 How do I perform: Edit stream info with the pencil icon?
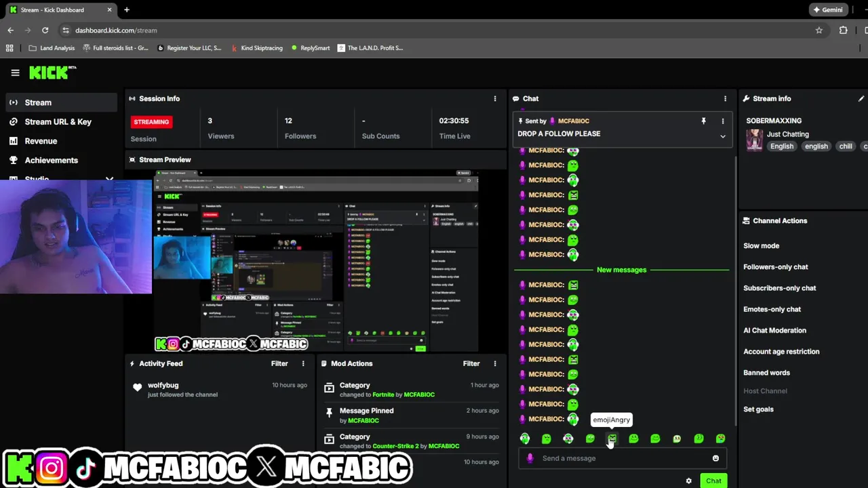pos(861,99)
